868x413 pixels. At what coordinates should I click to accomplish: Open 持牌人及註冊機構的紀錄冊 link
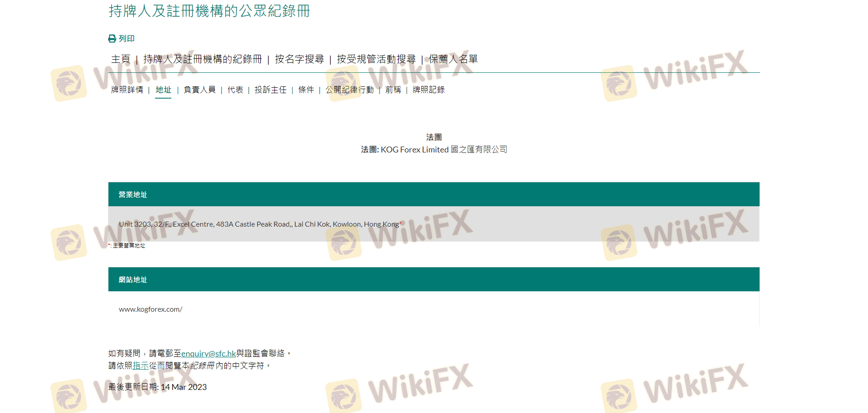[x=203, y=59]
